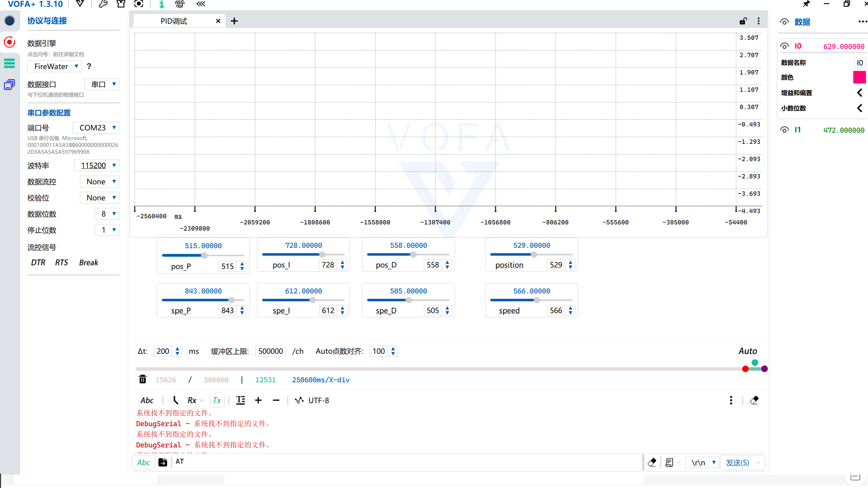Click the pink I0 color swatch

(859, 77)
